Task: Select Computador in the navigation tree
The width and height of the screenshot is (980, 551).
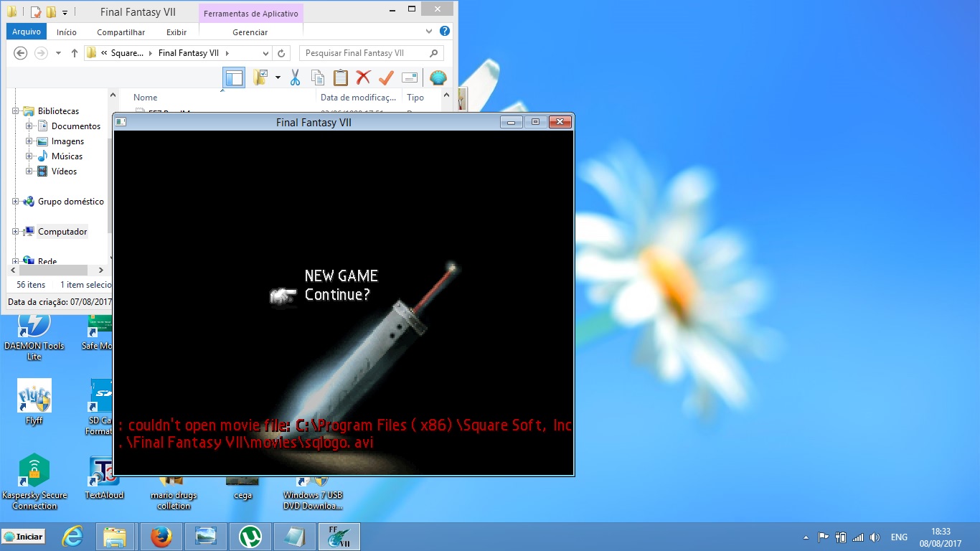Action: (x=62, y=232)
